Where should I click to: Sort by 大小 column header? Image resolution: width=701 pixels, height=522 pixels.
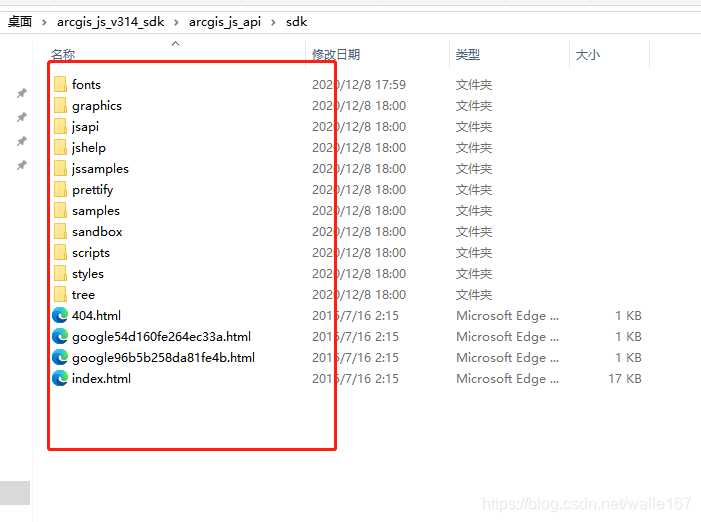[588, 55]
